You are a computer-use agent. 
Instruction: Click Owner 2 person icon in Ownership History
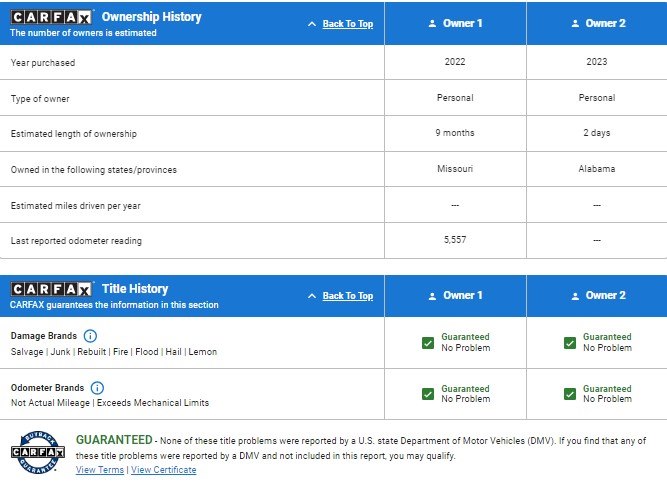[x=573, y=23]
